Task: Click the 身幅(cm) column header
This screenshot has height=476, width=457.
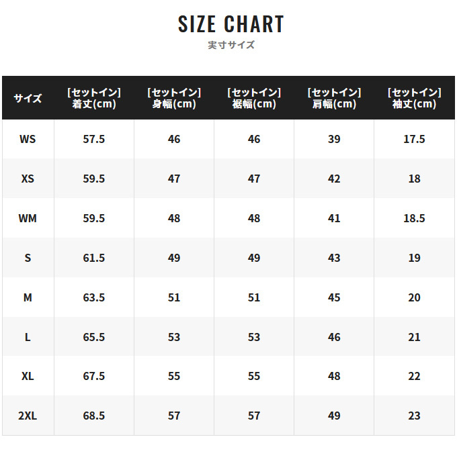Action: pos(174,98)
